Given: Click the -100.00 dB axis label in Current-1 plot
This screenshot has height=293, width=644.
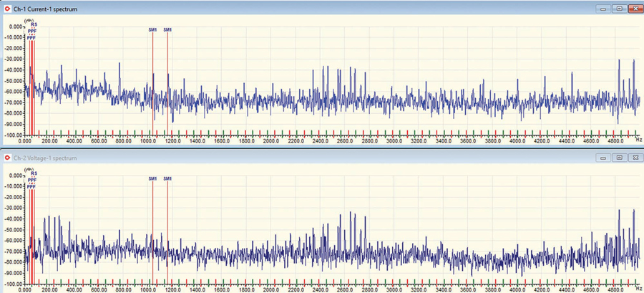Looking at the screenshot, I should click(x=14, y=134).
